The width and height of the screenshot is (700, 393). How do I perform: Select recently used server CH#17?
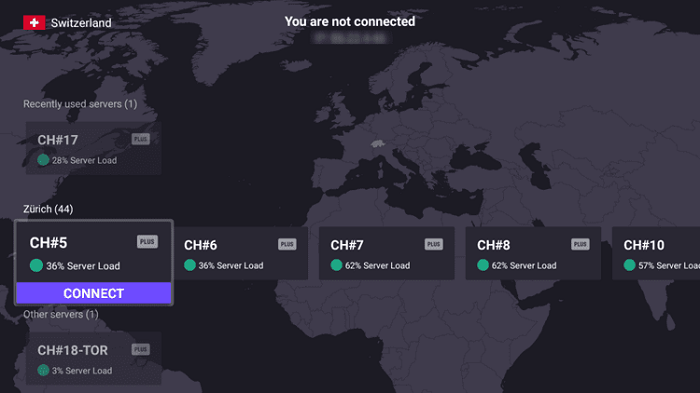(94, 148)
